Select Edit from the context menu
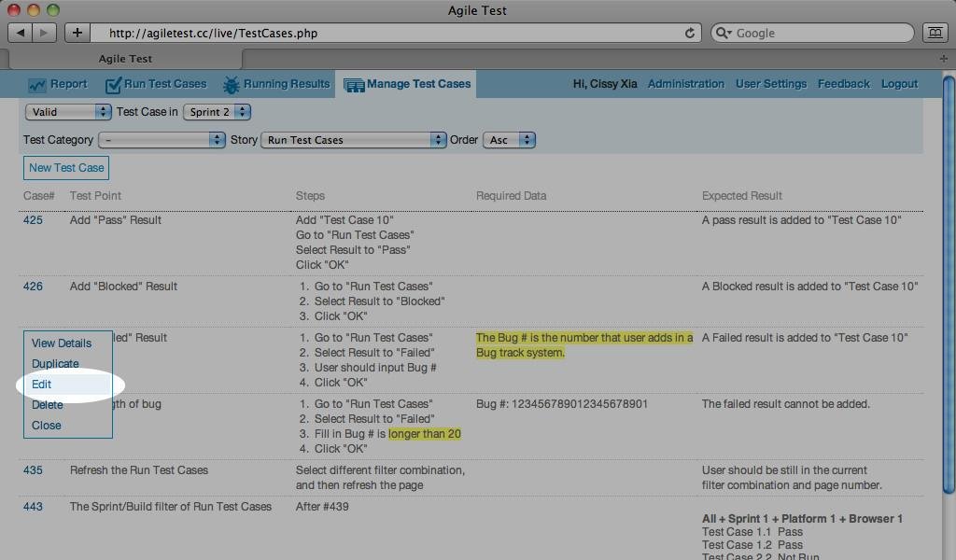Image resolution: width=956 pixels, height=560 pixels. [x=41, y=384]
